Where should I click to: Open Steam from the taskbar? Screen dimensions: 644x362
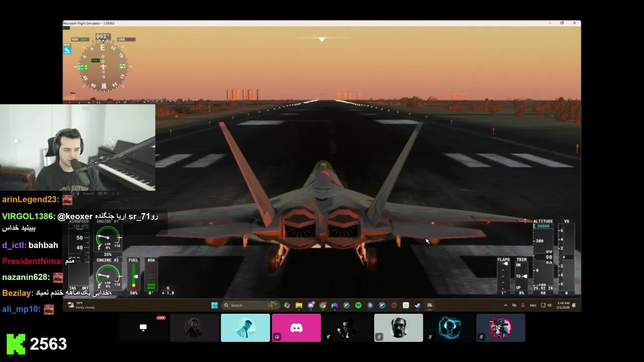(418, 305)
